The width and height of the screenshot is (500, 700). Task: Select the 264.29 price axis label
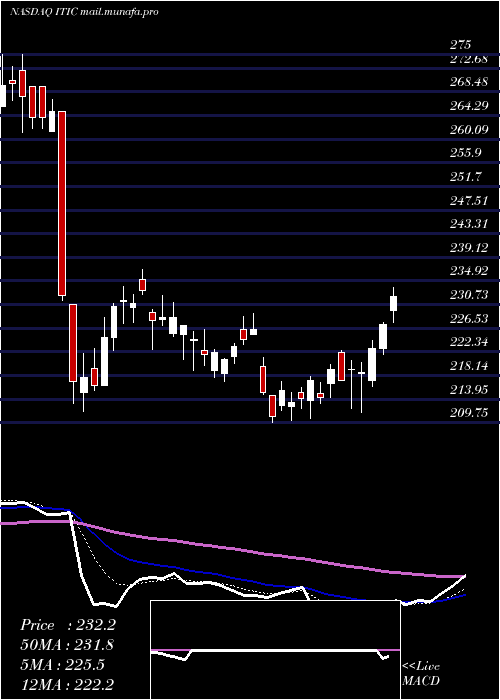468,106
